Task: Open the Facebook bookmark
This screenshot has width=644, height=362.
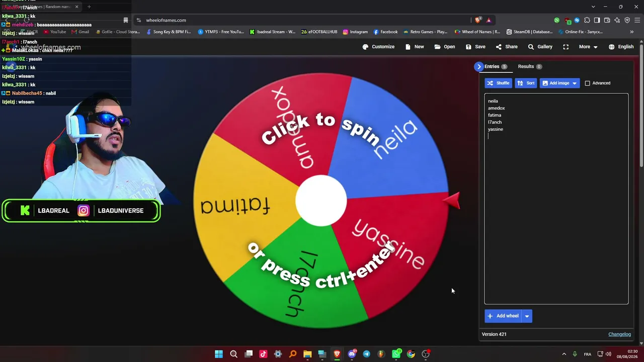Action: (x=385, y=32)
